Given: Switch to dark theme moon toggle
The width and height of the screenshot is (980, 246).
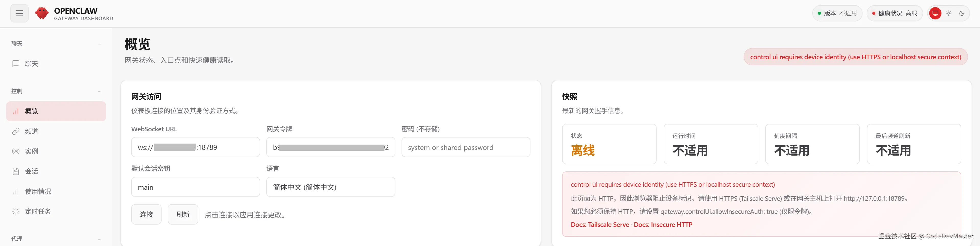Looking at the screenshot, I should click(x=962, y=13).
